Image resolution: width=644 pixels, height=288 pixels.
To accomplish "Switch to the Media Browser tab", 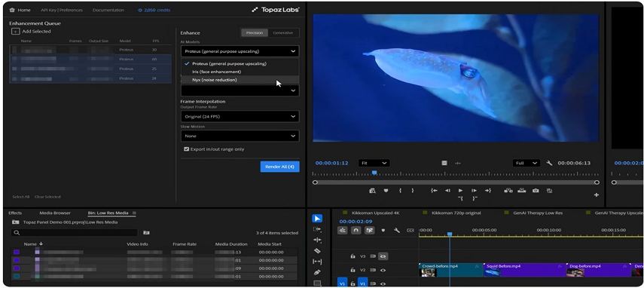I will [55, 213].
